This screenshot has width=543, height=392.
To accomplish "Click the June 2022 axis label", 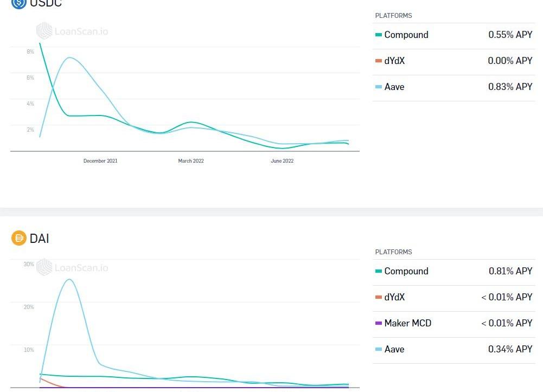I will 282,161.
